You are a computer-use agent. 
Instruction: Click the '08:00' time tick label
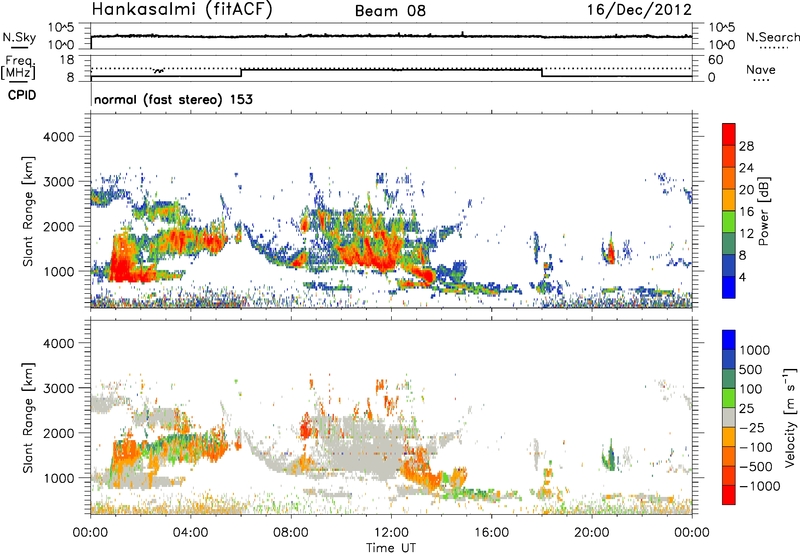pos(291,533)
